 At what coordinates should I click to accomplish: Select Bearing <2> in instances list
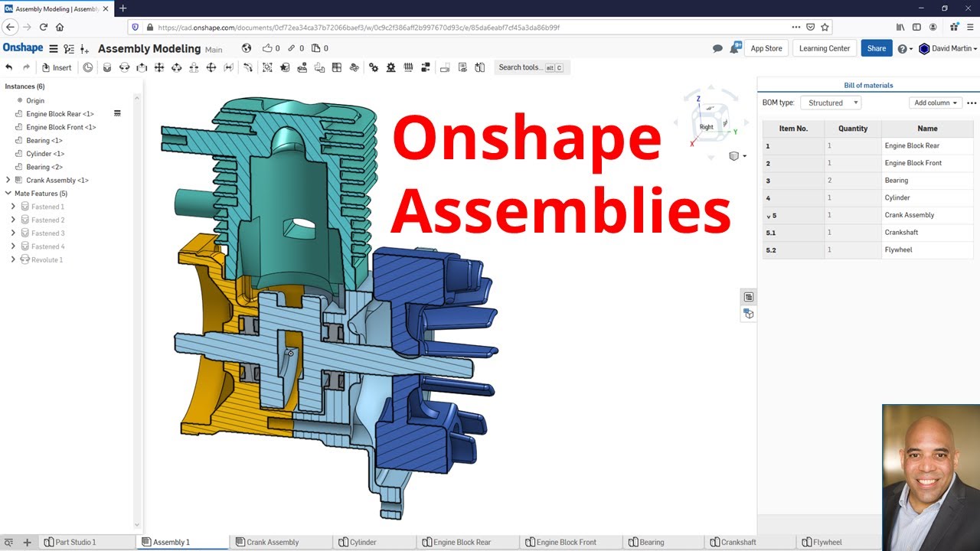pyautogui.click(x=44, y=167)
